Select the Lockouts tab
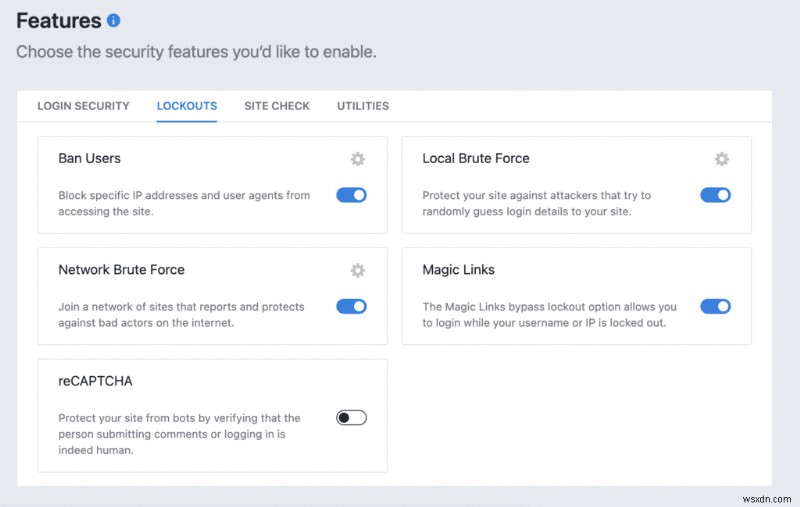The image size is (800, 507). (187, 106)
